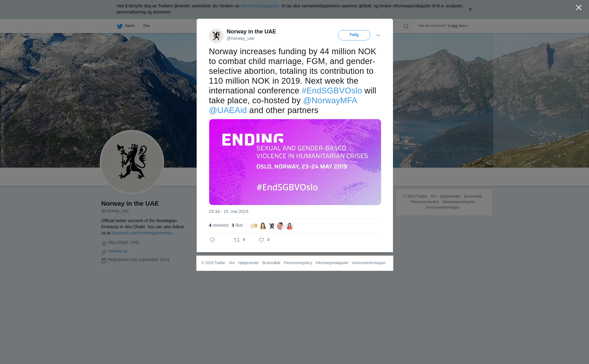Open the first liker's orange avatar
This screenshot has height=364, width=589.
[x=254, y=226]
